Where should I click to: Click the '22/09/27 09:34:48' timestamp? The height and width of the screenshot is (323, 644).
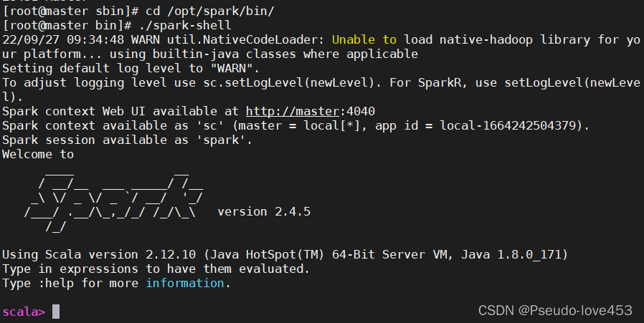(63, 40)
